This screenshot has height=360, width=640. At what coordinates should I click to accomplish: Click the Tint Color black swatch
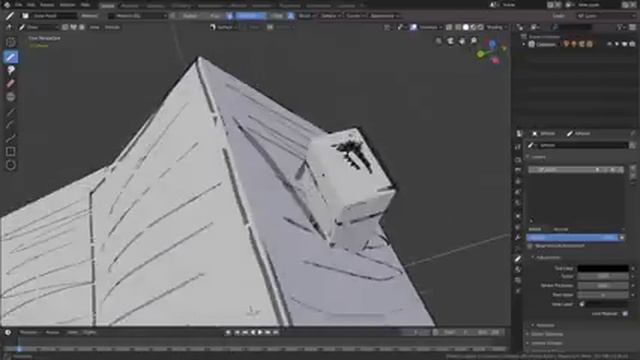pyautogui.click(x=603, y=268)
